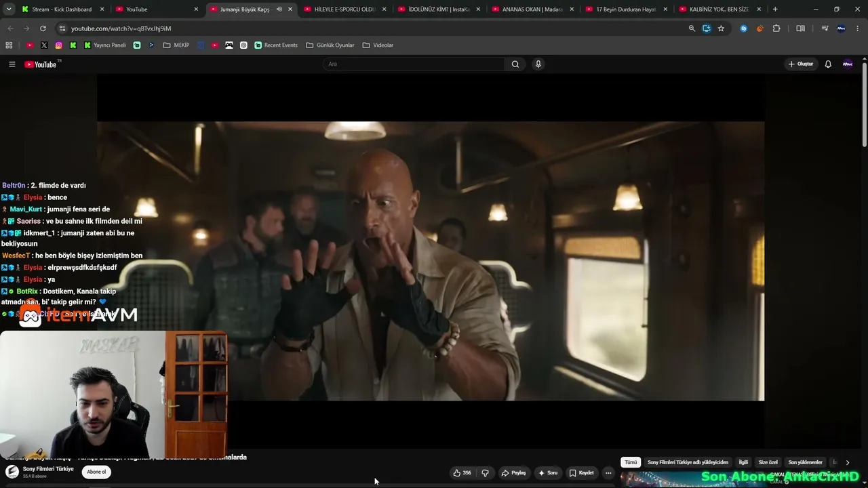This screenshot has width=868, height=488.
Task: Open the MEKİP bookmark folder
Action: [176, 45]
